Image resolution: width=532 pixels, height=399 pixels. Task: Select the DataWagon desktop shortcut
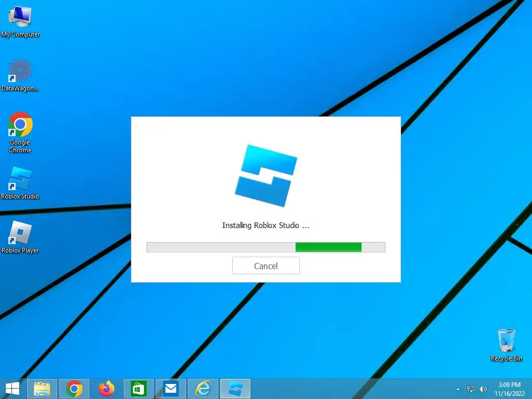[20, 75]
